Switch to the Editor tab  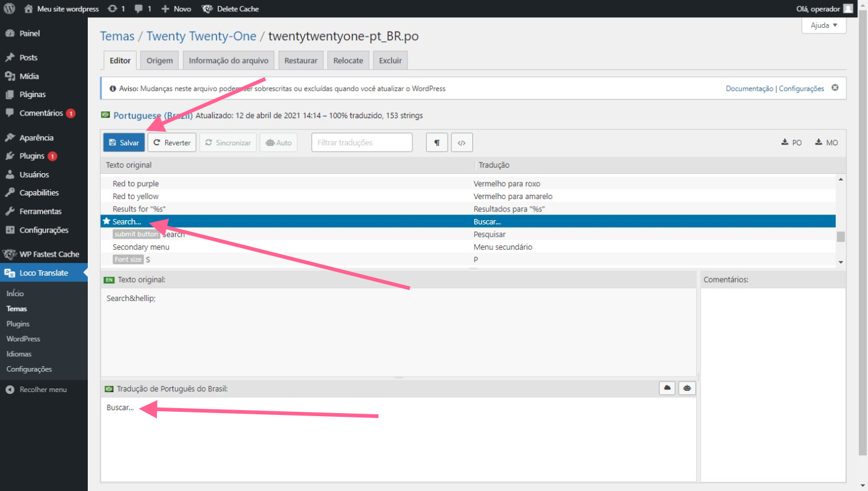[x=120, y=61]
